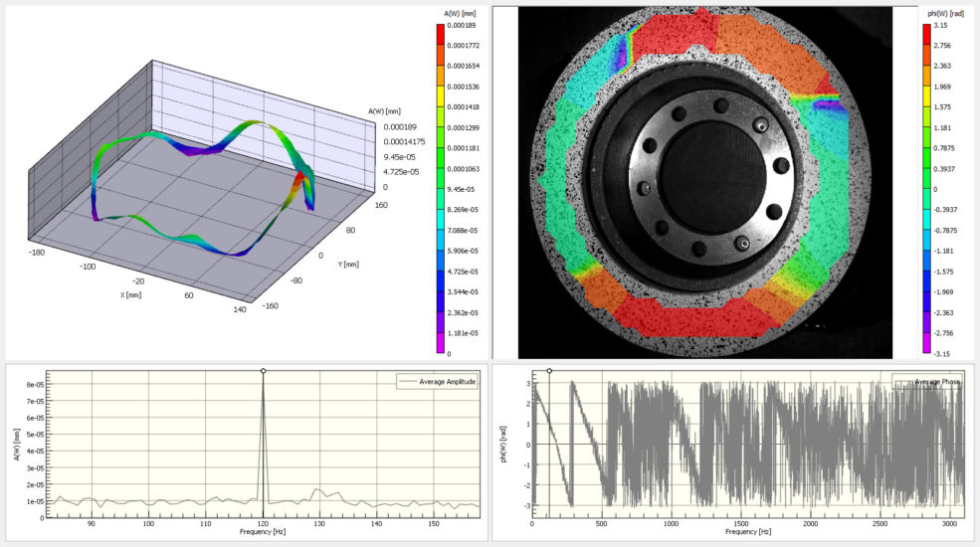The image size is (980, 547).
Task: Click the X [mm] axis label on the 3D plot
Action: [130, 294]
